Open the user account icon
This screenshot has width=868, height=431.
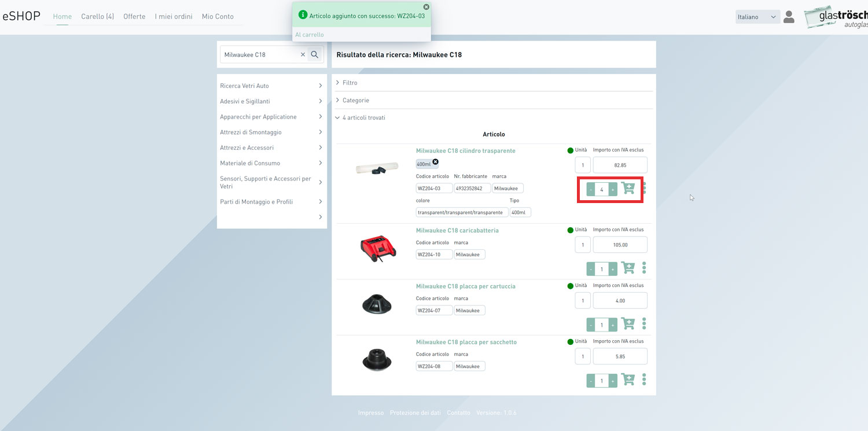pos(789,17)
